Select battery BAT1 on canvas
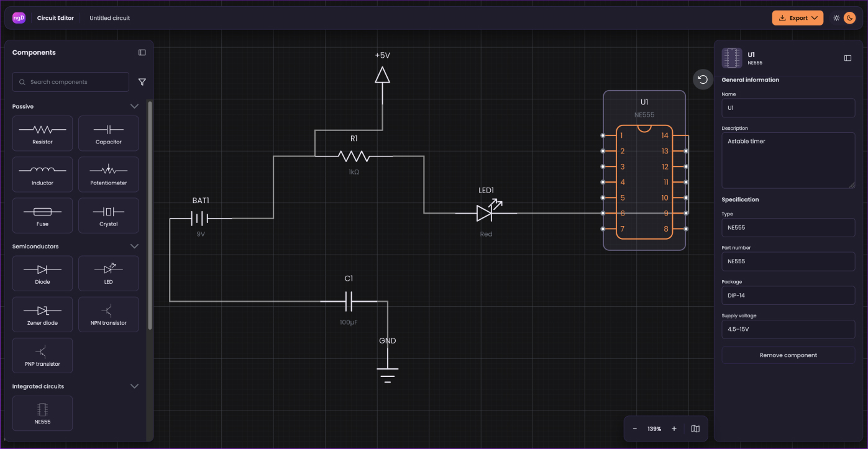Image resolution: width=868 pixels, height=449 pixels. click(200, 217)
